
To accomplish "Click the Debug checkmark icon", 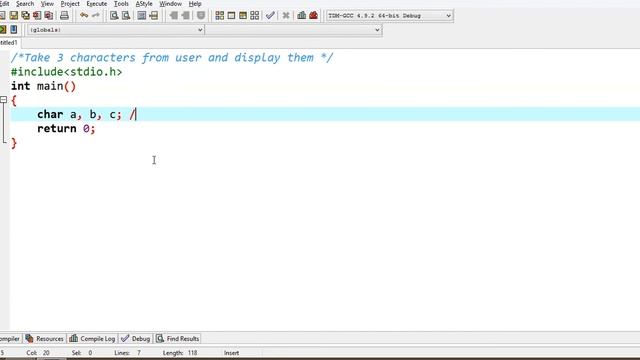I will 270,16.
